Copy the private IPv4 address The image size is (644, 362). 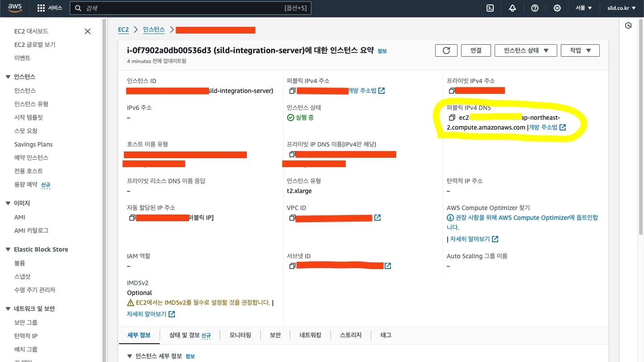[x=452, y=91]
